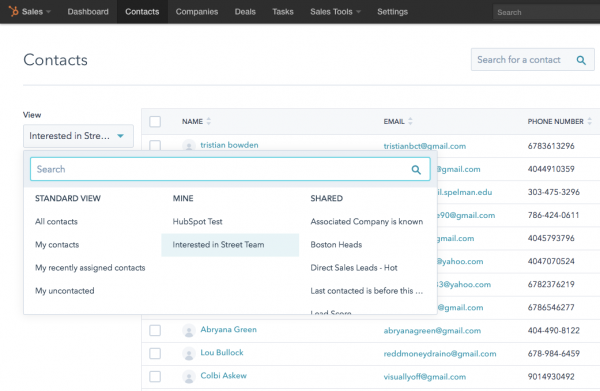600x391 pixels.
Task: Collapse the Interested in Stre... view dropdown
Action: click(x=78, y=136)
